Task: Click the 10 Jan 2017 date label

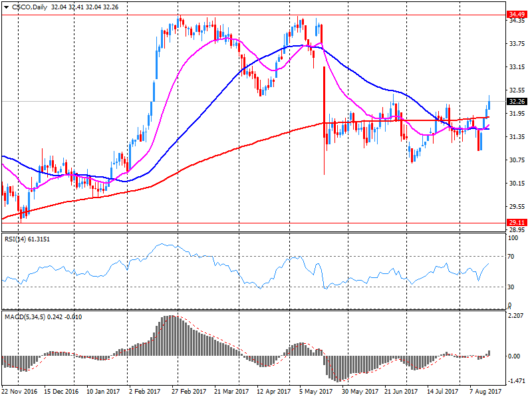Action: (103, 392)
